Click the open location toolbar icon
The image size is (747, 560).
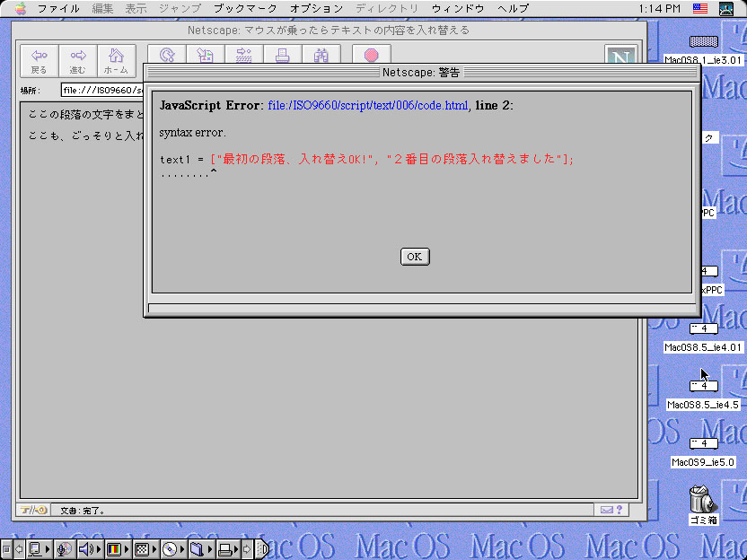[244, 56]
